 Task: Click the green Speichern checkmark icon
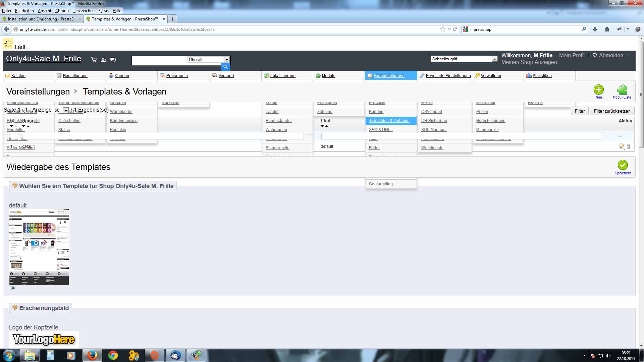click(x=623, y=165)
